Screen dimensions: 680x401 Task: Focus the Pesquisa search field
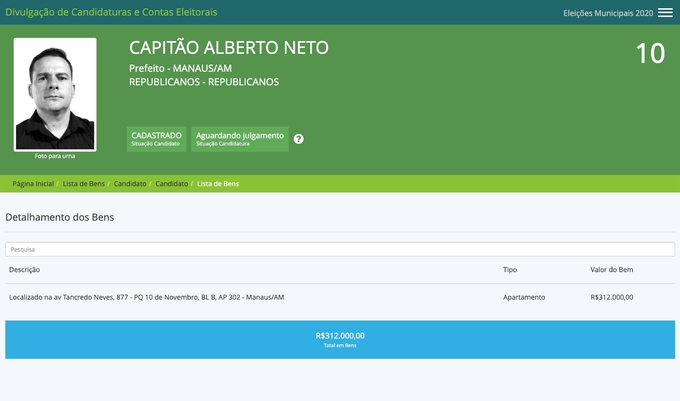[340, 249]
